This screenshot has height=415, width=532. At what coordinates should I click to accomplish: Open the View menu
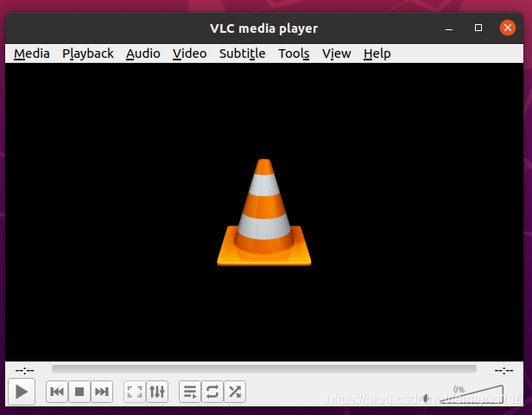coord(336,53)
